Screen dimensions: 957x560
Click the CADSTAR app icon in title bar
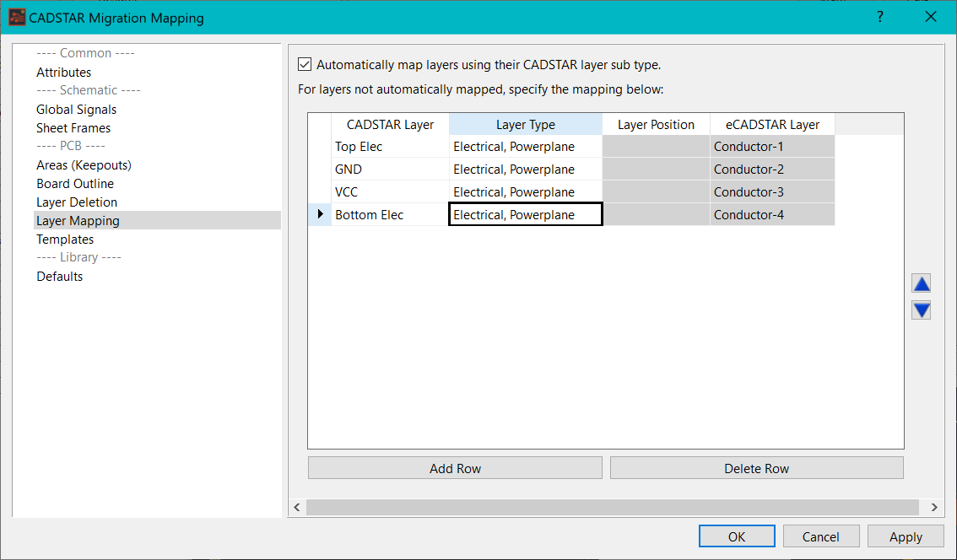pyautogui.click(x=17, y=18)
